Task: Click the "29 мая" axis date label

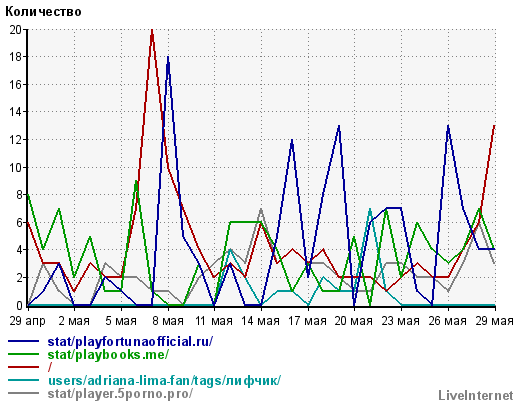Action: (494, 321)
